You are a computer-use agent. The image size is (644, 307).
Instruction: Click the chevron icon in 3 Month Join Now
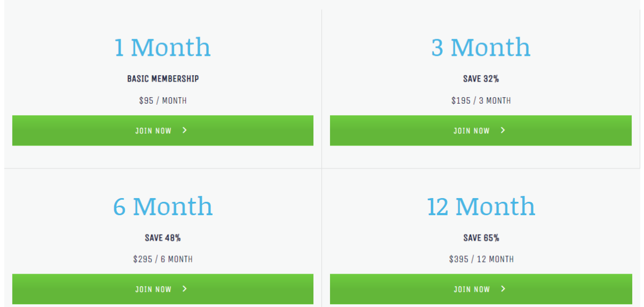[503, 130]
